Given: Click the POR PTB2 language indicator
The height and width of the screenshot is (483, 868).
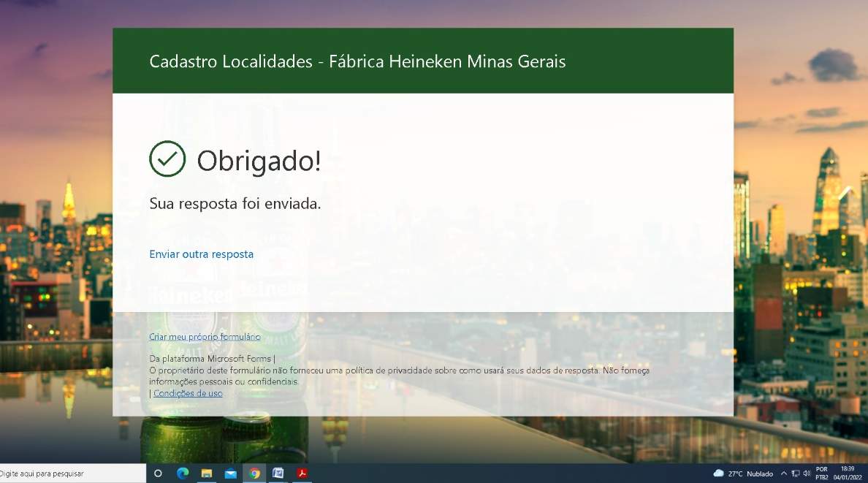Looking at the screenshot, I should point(822,474).
